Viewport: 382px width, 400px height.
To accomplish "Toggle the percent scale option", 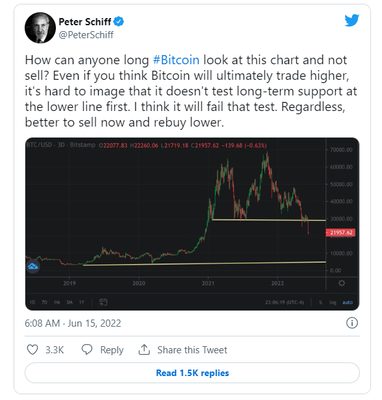I will coord(320,302).
